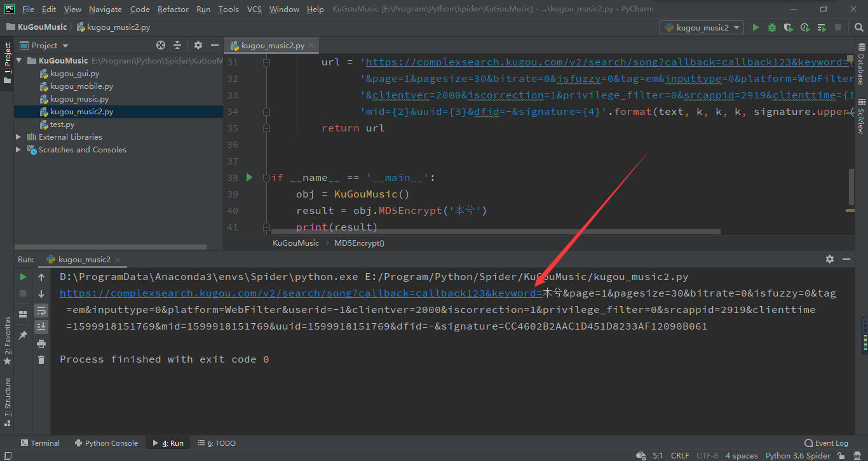Collapse the KuGouMusic root folder
Image resolution: width=868 pixels, height=461 pixels.
19,61
